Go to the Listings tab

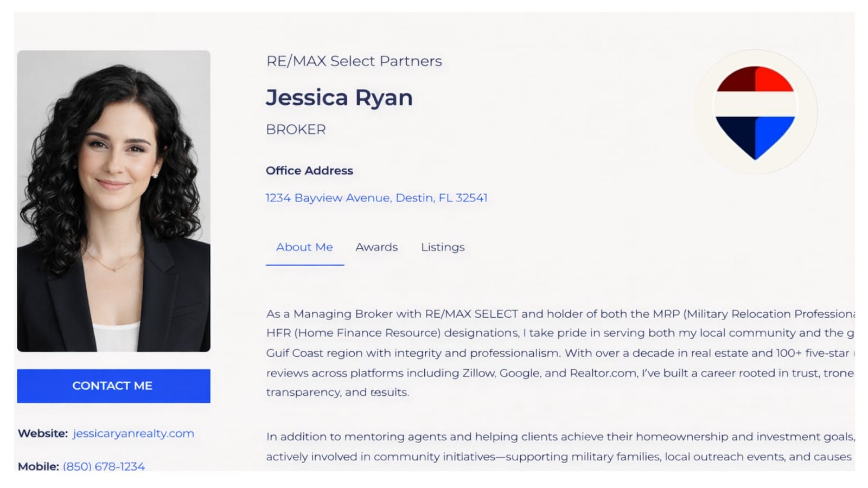443,247
